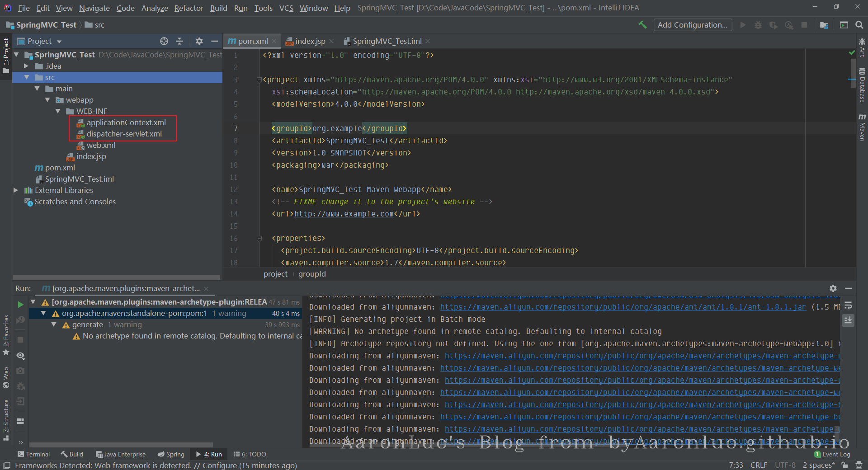
Task: Open the Java Enterprise tool window
Action: (120, 454)
